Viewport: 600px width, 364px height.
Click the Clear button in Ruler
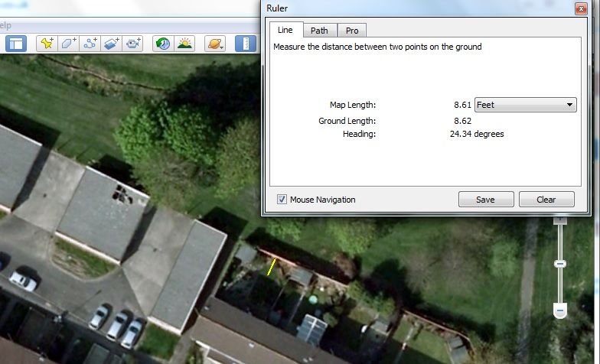(x=546, y=200)
